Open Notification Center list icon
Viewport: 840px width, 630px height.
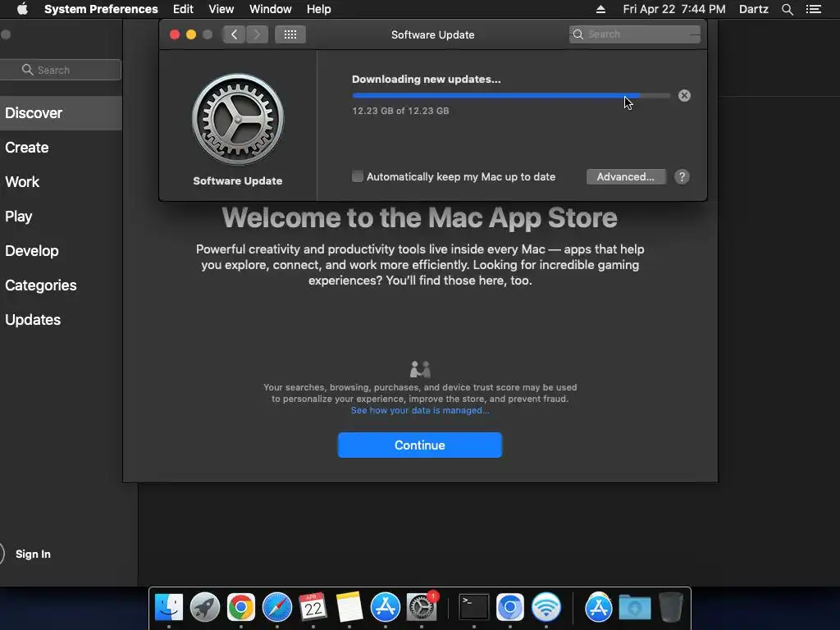[x=814, y=9]
